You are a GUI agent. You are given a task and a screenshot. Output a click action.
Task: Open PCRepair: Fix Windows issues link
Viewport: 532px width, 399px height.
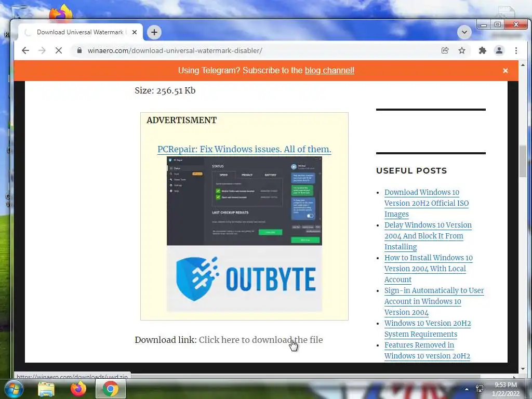pos(244,149)
